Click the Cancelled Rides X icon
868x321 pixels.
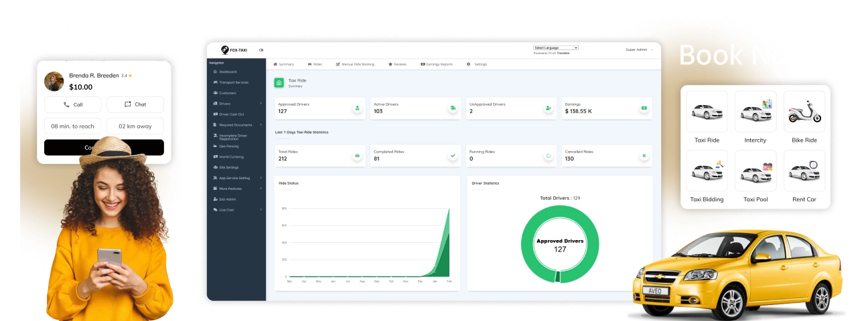click(x=644, y=155)
